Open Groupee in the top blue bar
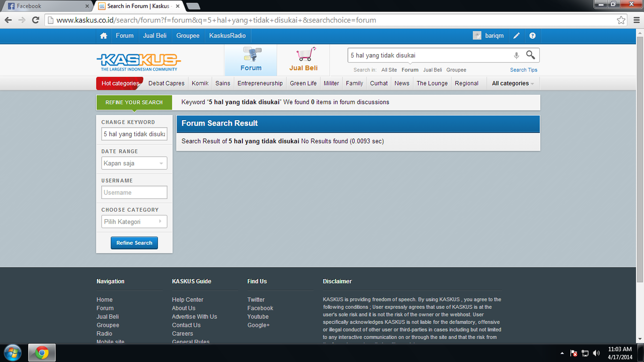Screen dimensions: 644x362 click(188, 36)
